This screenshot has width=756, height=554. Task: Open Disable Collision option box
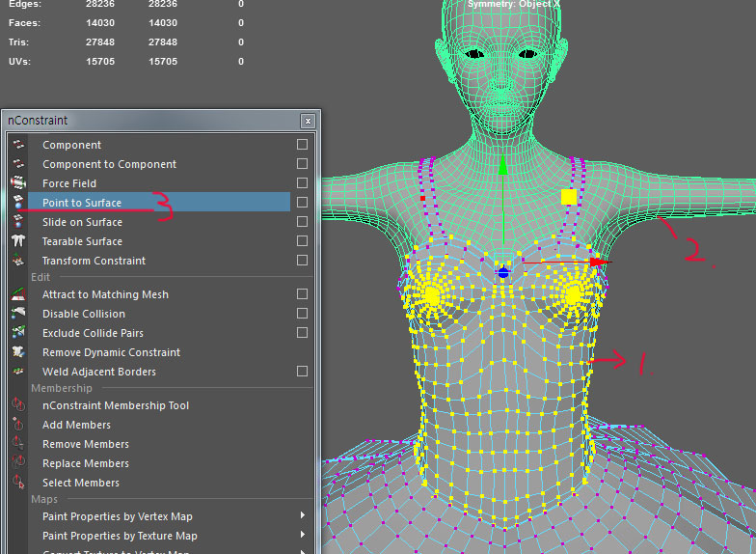[303, 313]
